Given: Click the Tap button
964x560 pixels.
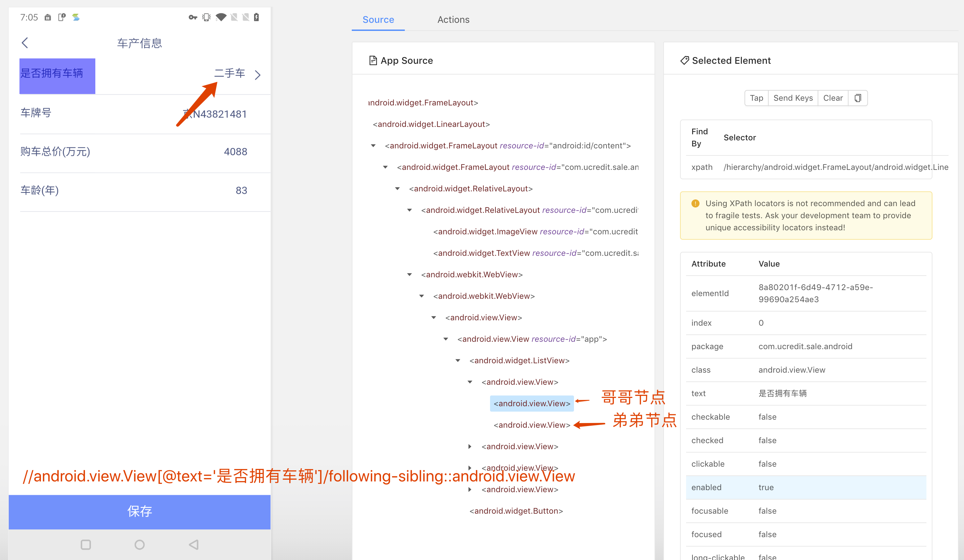Looking at the screenshot, I should [756, 98].
